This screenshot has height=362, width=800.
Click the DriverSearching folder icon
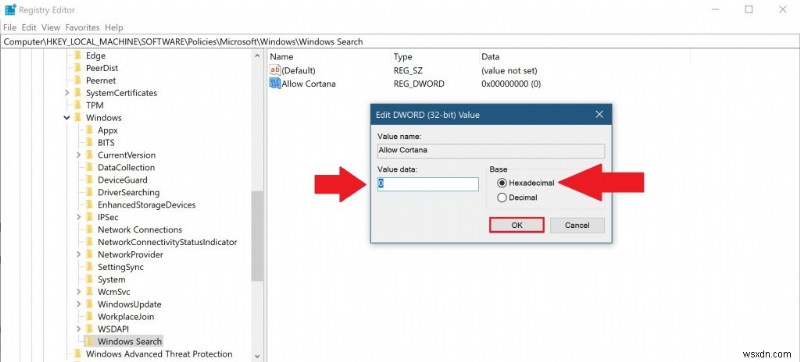pyautogui.click(x=89, y=192)
